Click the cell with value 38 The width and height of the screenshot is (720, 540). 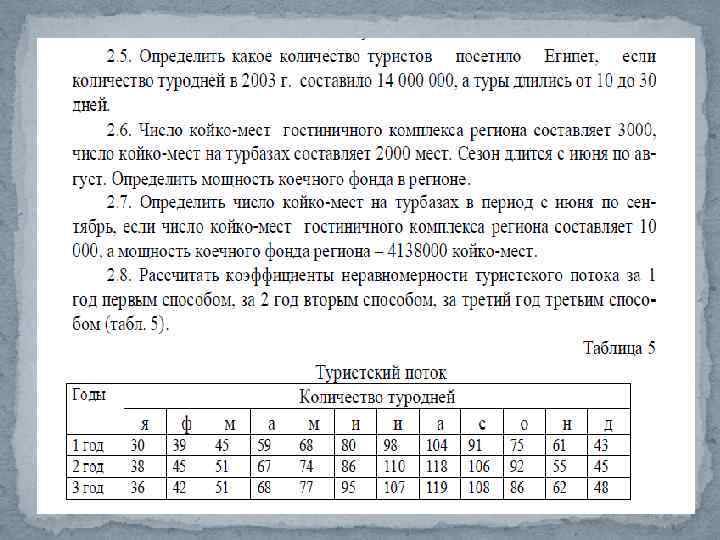pyautogui.click(x=137, y=466)
